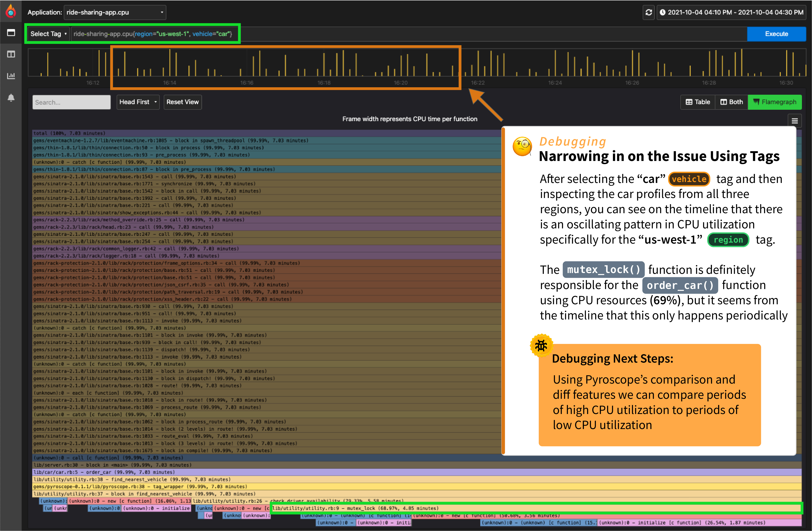The image size is (812, 531).
Task: Click the refresh data icon
Action: (649, 12)
